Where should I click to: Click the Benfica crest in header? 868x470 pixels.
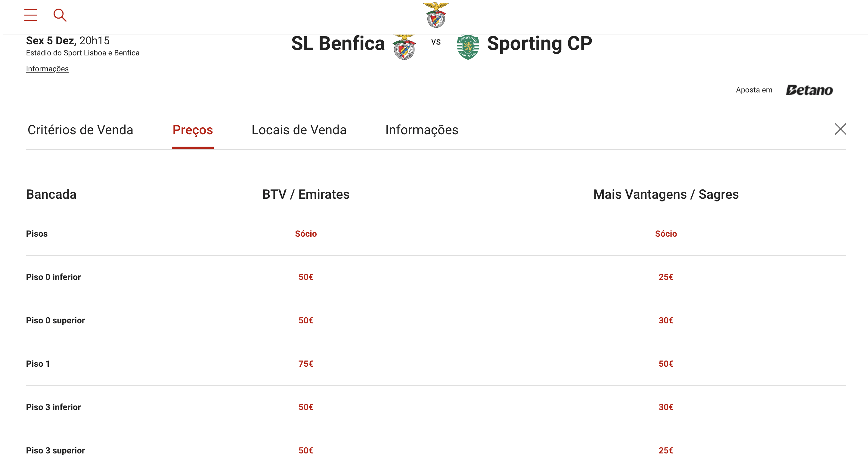pyautogui.click(x=436, y=15)
